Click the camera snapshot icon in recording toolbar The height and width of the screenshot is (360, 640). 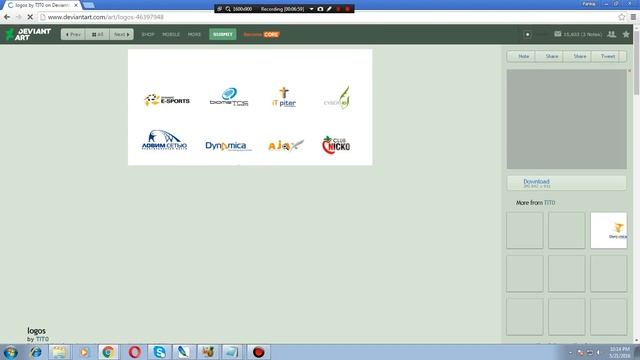tap(320, 9)
